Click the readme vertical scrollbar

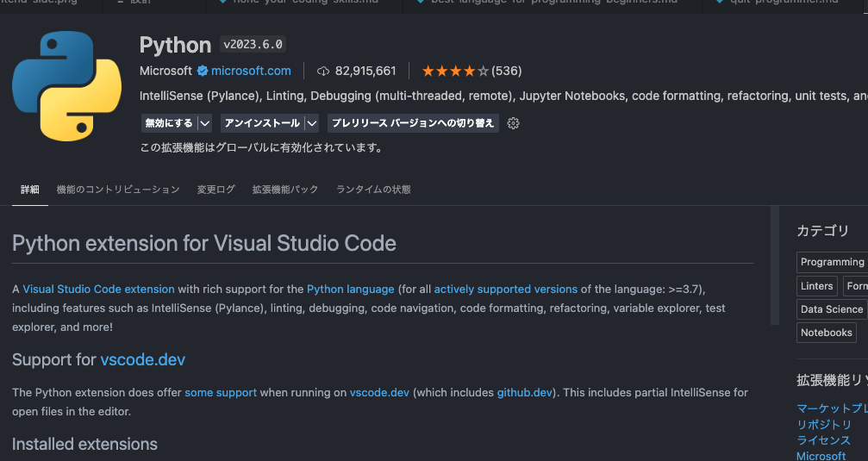[774, 265]
